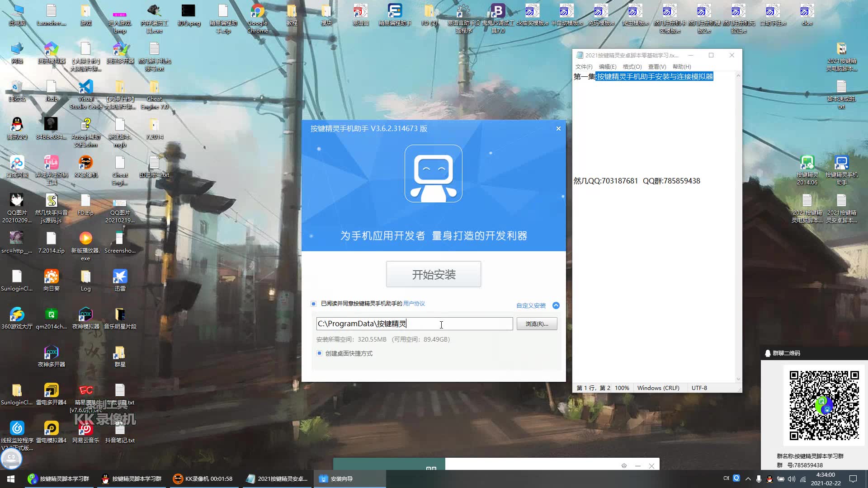
Task: Open 夜神多开器 desktop icon
Action: [52, 356]
